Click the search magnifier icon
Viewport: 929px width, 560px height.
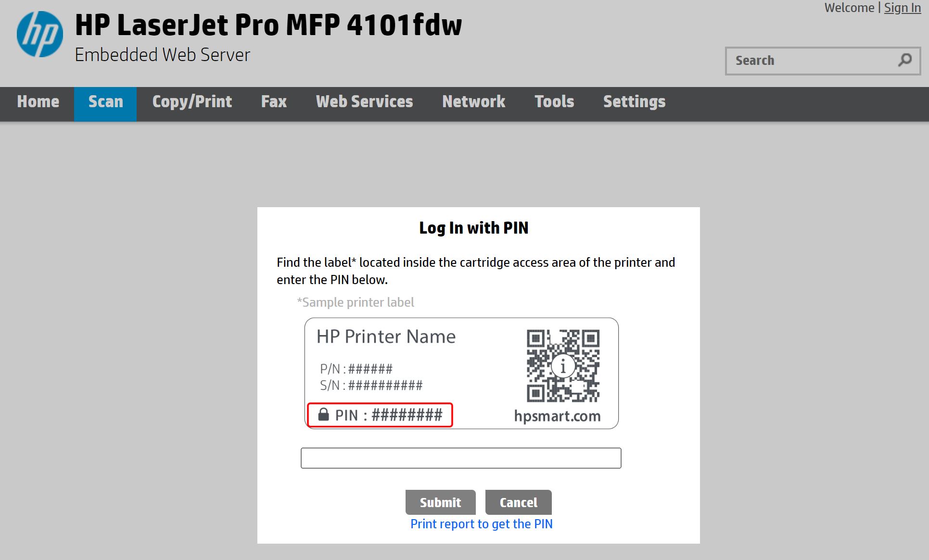point(904,60)
